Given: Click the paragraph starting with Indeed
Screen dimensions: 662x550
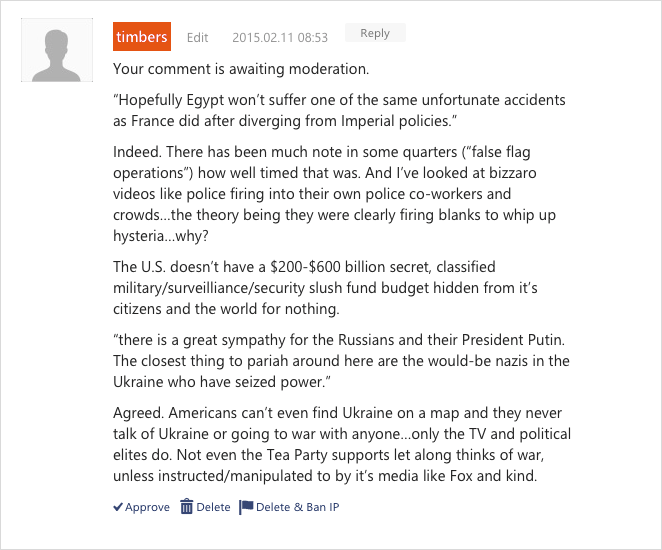Looking at the screenshot, I should 334,194.
